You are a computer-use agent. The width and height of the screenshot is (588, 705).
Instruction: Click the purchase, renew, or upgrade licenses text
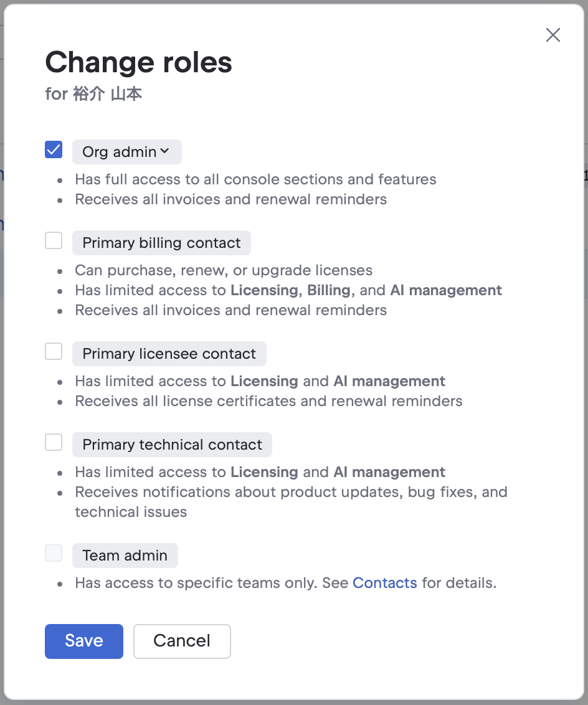pos(224,270)
